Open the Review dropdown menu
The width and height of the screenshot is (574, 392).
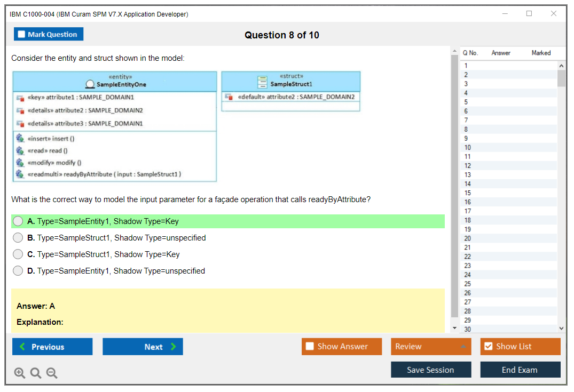pos(431,347)
